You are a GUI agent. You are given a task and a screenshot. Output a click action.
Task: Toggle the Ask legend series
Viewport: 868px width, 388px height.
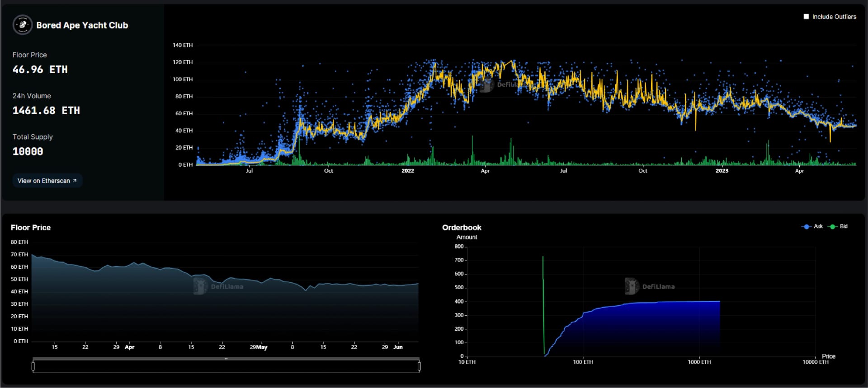(x=812, y=226)
